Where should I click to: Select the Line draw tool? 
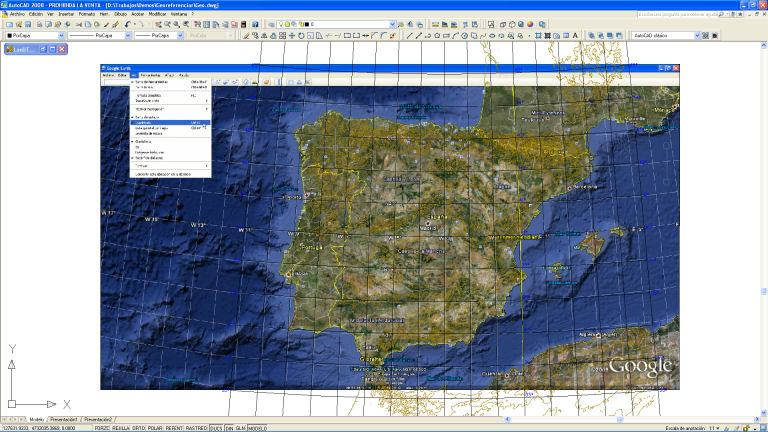(409, 36)
